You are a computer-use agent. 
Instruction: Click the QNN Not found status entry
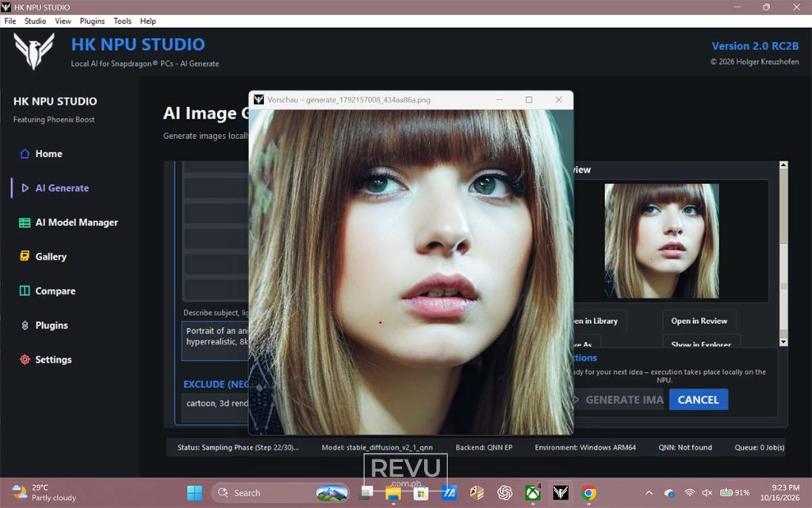point(685,448)
